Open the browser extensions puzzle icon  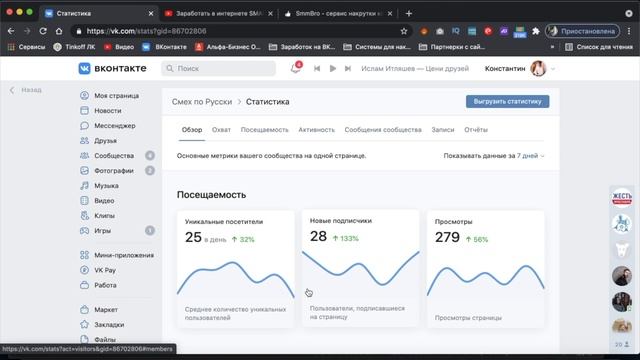tap(536, 31)
